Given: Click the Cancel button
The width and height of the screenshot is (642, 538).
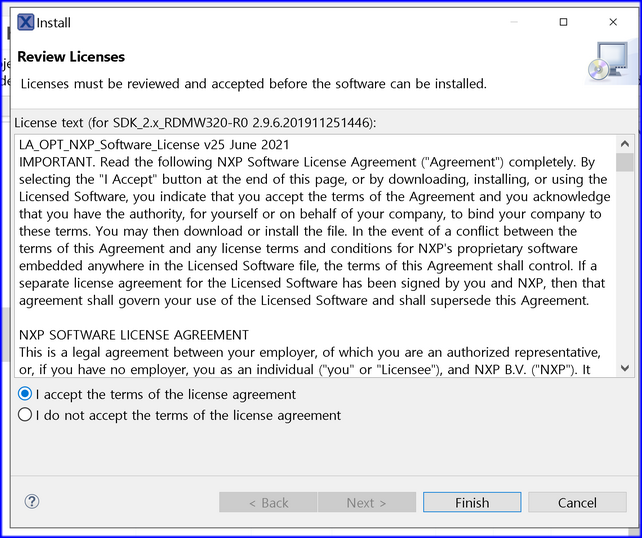Looking at the screenshot, I should [577, 502].
